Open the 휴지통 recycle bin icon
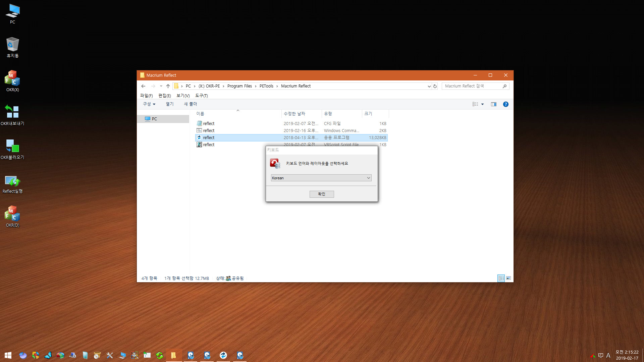 coord(12,48)
